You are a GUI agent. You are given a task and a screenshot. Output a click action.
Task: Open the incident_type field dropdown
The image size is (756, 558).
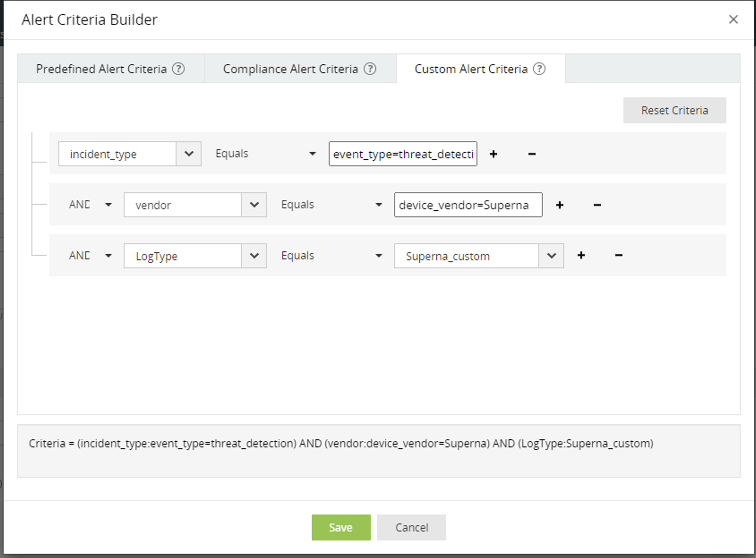[x=189, y=154]
